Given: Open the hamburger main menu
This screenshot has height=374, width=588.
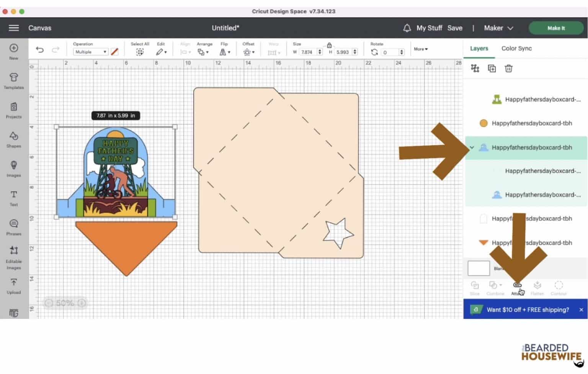Looking at the screenshot, I should pos(14,28).
